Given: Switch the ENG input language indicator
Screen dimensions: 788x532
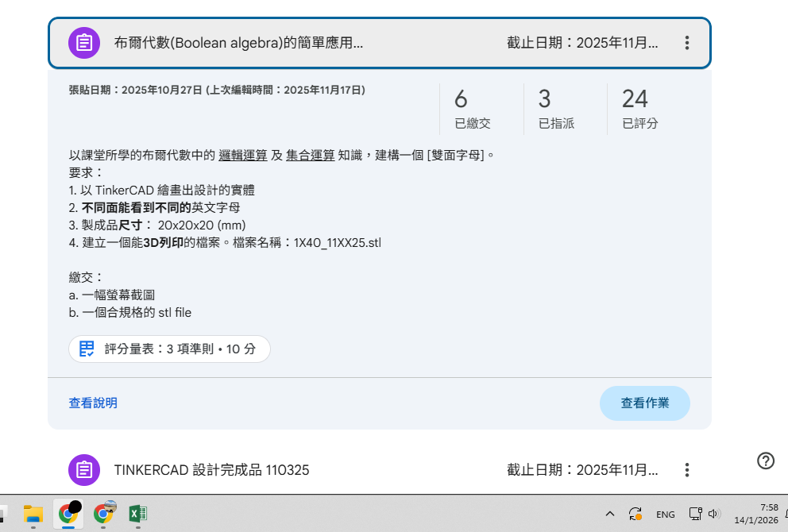Looking at the screenshot, I should 666,515.
